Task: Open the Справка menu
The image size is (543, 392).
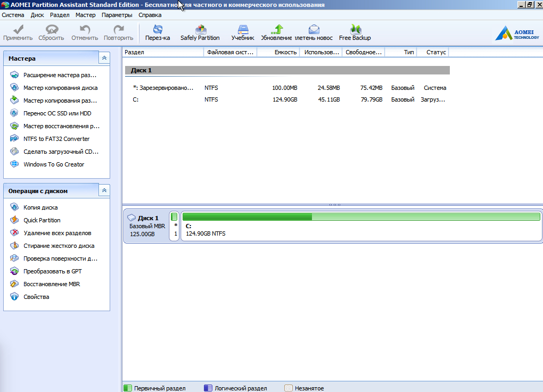Action: (x=150, y=15)
